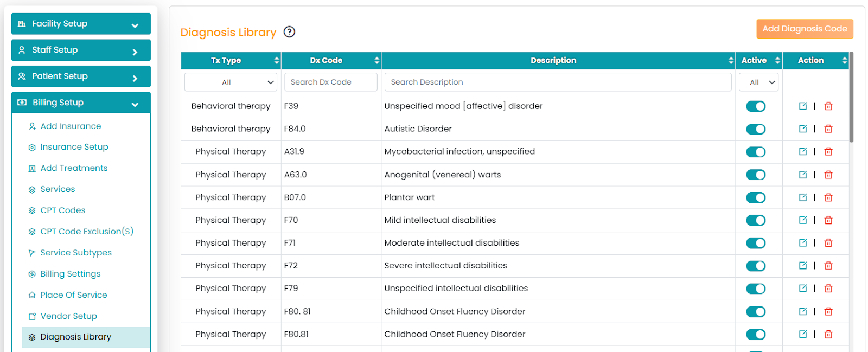The width and height of the screenshot is (868, 352).
Task: Delete the Autistic Disorder diagnosis row
Action: 828,129
